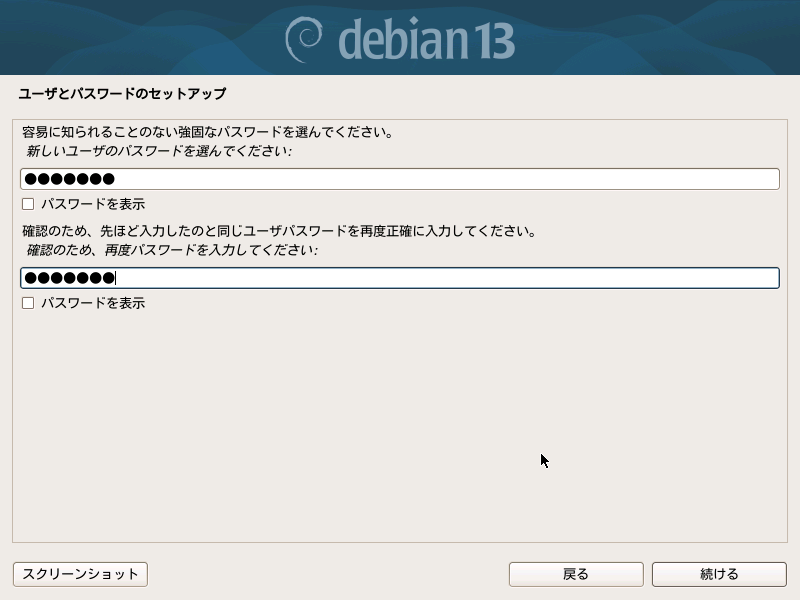Image resolution: width=800 pixels, height=600 pixels.
Task: Enable show password checkbox under new password field
Action: point(28,204)
